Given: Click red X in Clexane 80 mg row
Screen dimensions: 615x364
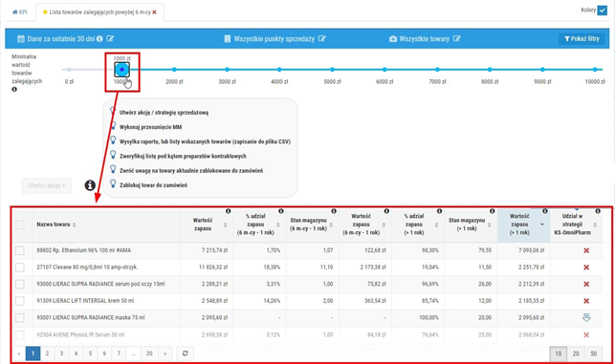Looking at the screenshot, I should tap(586, 268).
